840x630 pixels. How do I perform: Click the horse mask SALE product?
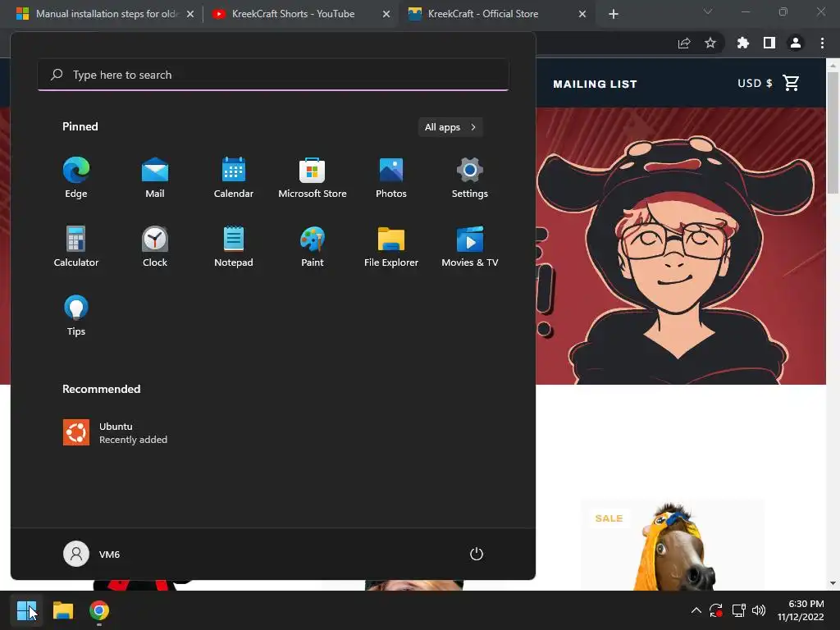click(673, 545)
